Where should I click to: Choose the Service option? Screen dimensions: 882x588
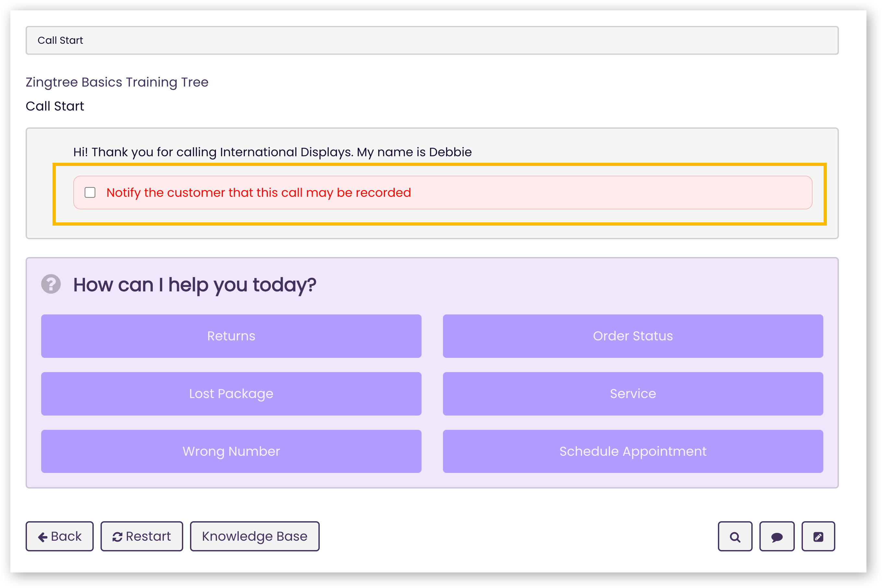pos(633,394)
